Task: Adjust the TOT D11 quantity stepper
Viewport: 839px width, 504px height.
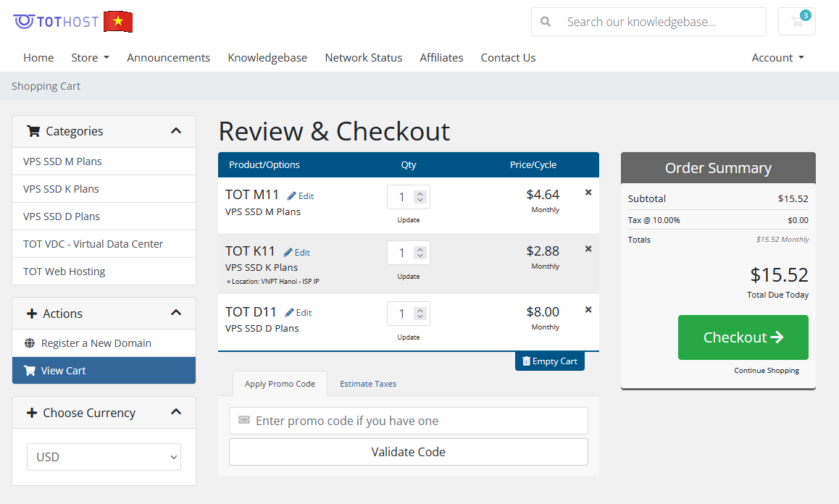Action: 419,314
